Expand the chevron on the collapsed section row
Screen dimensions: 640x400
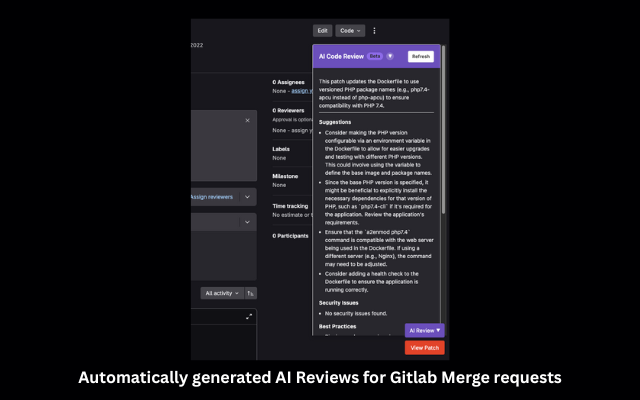(247, 222)
